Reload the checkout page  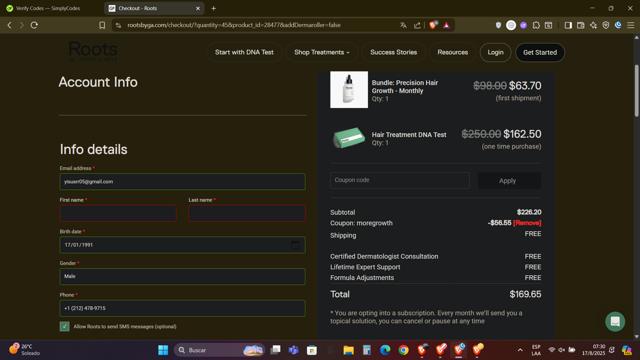coord(34,25)
